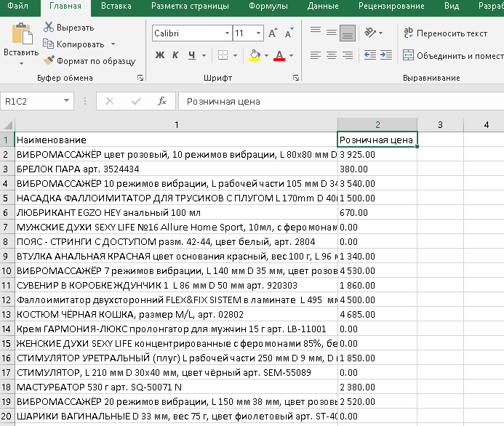Image resolution: width=504 pixels, height=426 pixels.
Task: Expand paste options arrow under Вставить
Action: (x=21, y=63)
